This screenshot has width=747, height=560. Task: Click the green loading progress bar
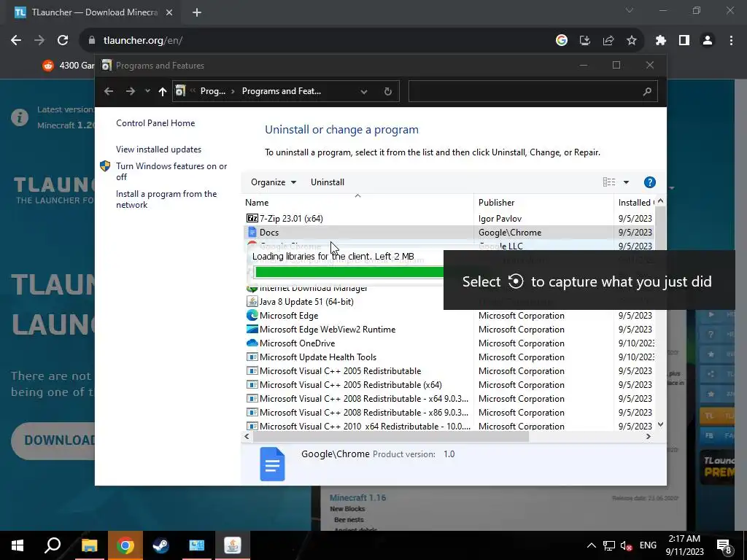tap(349, 272)
